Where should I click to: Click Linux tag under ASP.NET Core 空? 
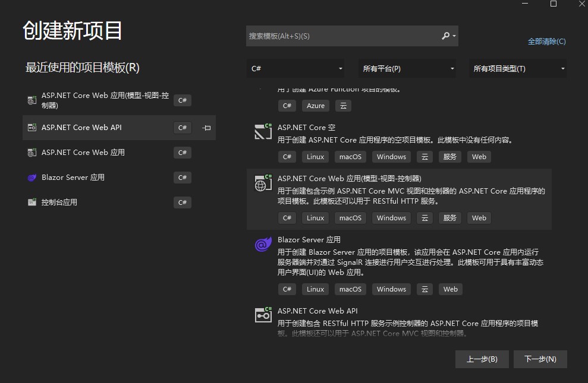click(315, 157)
